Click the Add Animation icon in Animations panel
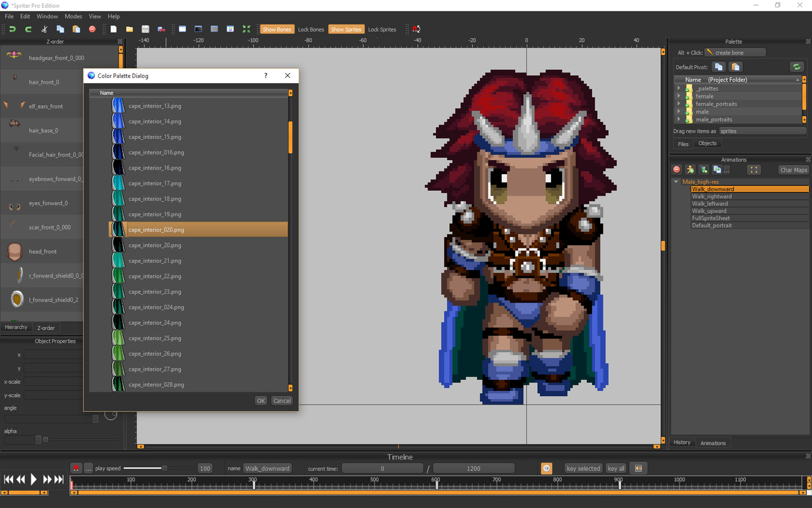Screen dimensions: 812x508 pyautogui.click(x=690, y=170)
